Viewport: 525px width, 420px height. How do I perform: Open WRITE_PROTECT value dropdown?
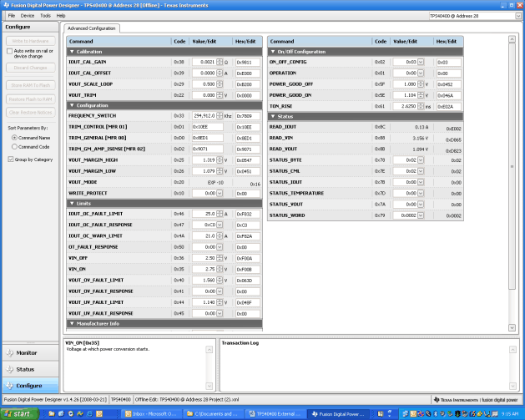pos(220,193)
